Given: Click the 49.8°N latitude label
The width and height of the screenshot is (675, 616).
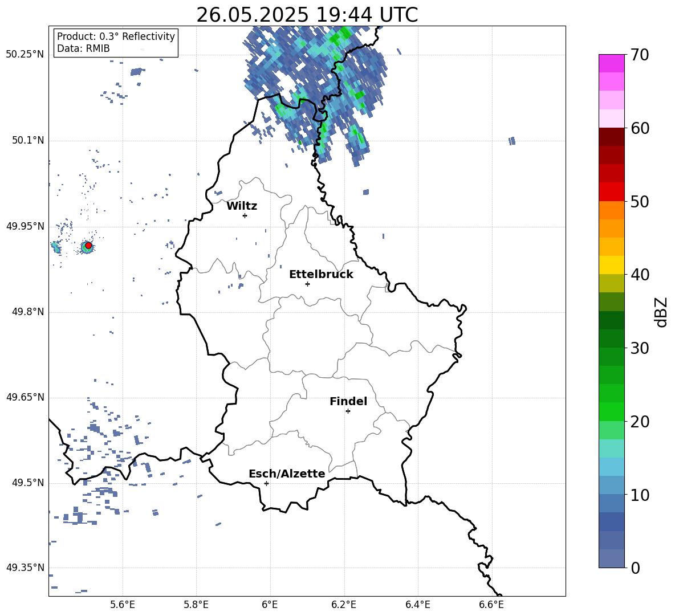Looking at the screenshot, I should (28, 312).
